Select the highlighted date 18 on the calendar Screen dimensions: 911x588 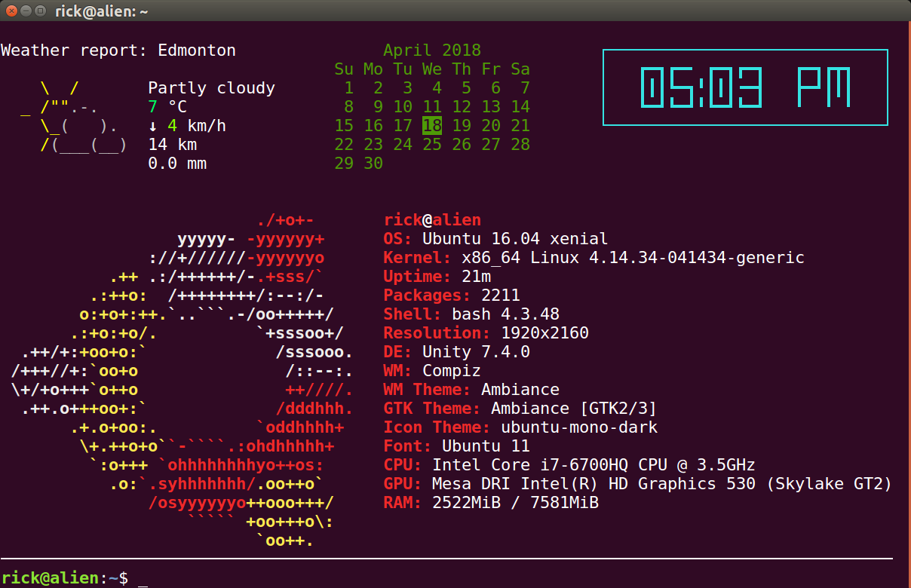point(432,125)
